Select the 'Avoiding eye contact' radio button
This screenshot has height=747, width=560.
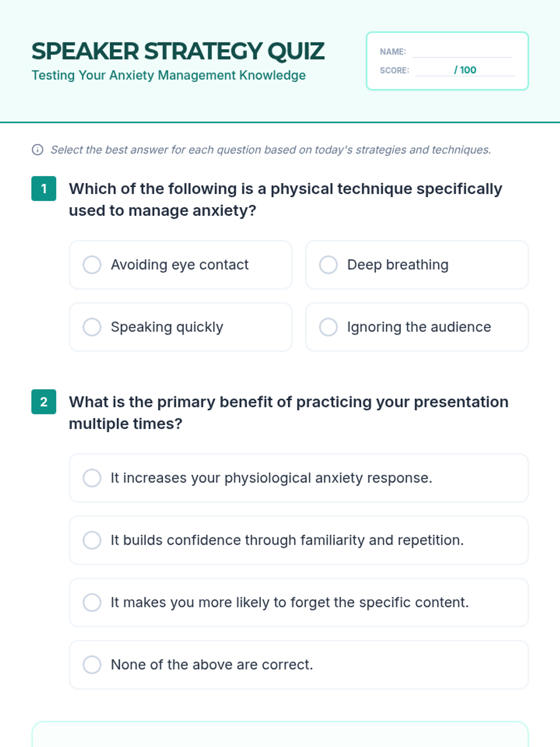(x=92, y=265)
